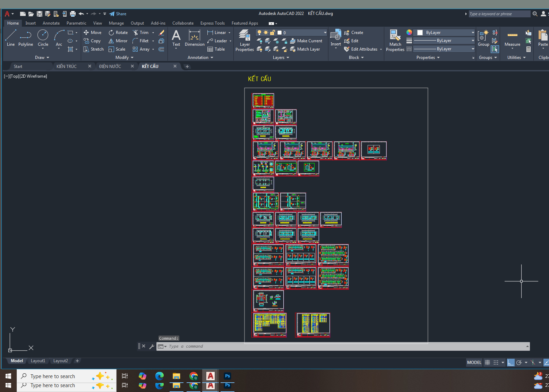Toggle ortho mode in status bar
The width and height of the screenshot is (549, 392).
[x=511, y=363]
